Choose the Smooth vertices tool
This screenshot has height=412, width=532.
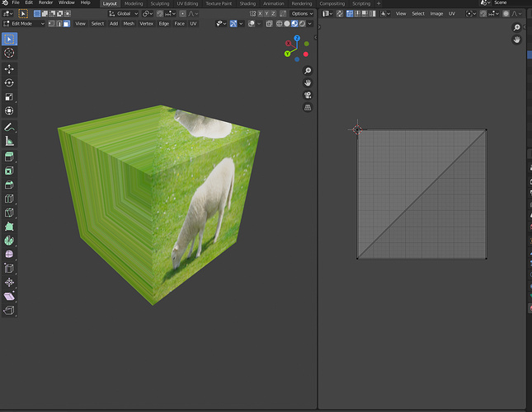pos(9,255)
